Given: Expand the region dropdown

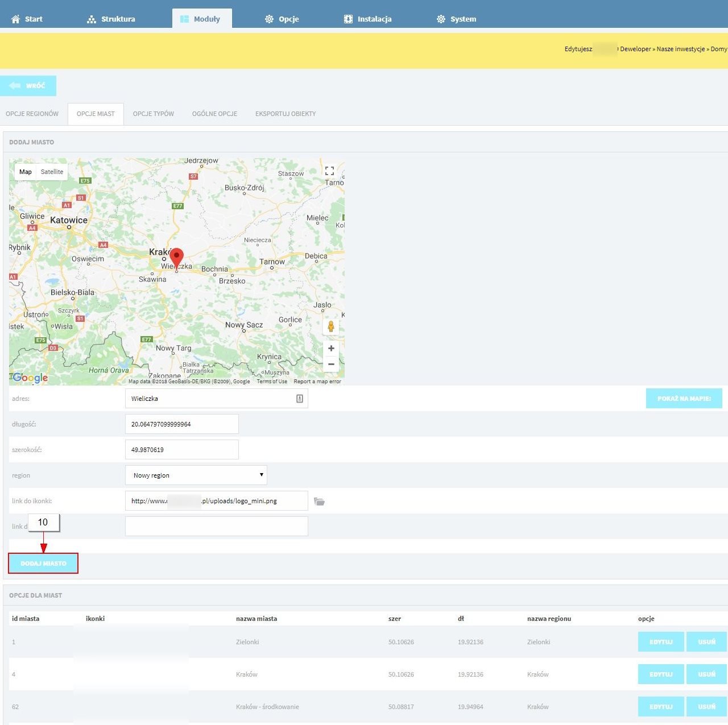Looking at the screenshot, I should tap(196, 475).
